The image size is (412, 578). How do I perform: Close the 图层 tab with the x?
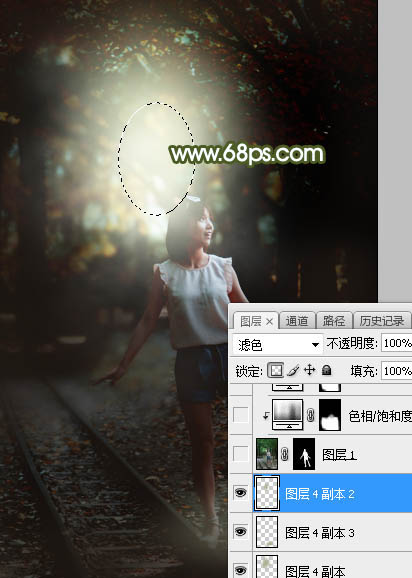click(269, 321)
